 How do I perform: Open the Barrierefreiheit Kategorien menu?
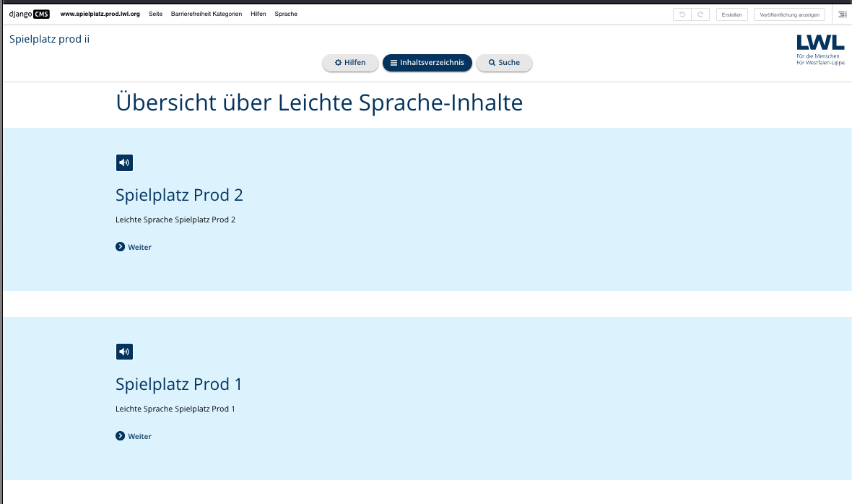coord(207,14)
